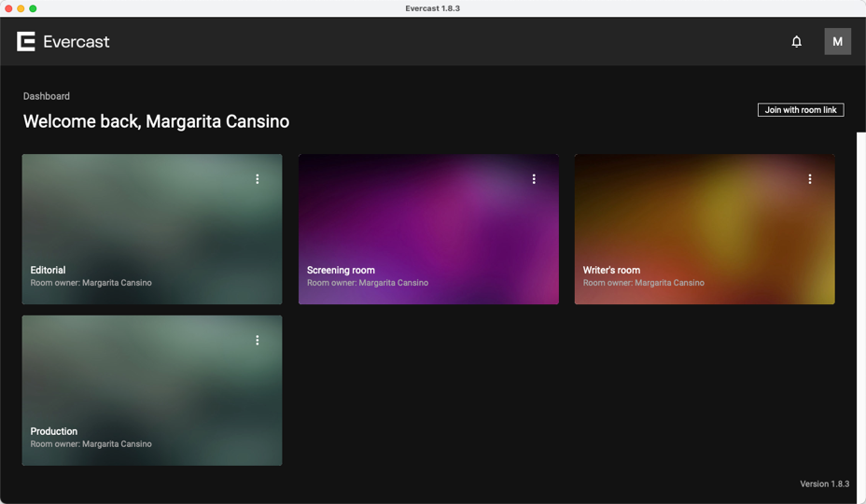Click the Production room title text

pyautogui.click(x=53, y=431)
